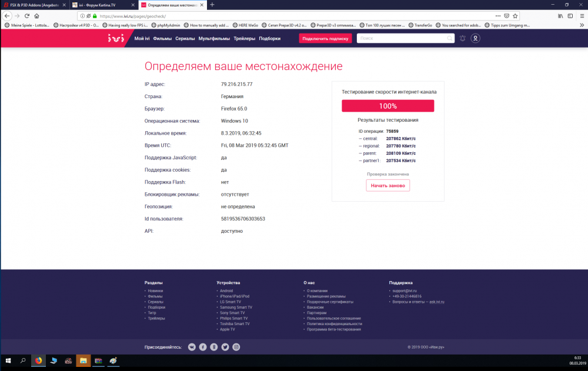Click the Facebook icon next to Присоединяйтесь
The width and height of the screenshot is (588, 371).
click(203, 347)
